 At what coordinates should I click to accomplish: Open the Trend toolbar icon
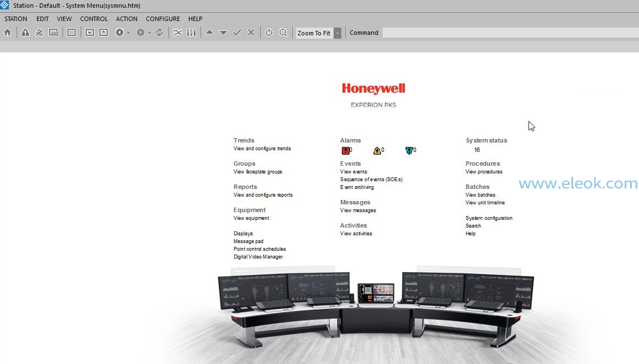pos(177,33)
